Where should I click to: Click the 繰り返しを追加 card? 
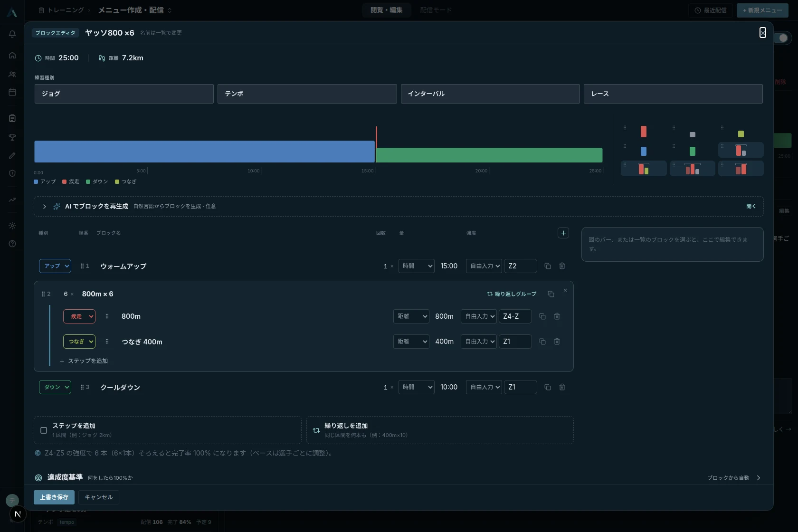pyautogui.click(x=440, y=430)
